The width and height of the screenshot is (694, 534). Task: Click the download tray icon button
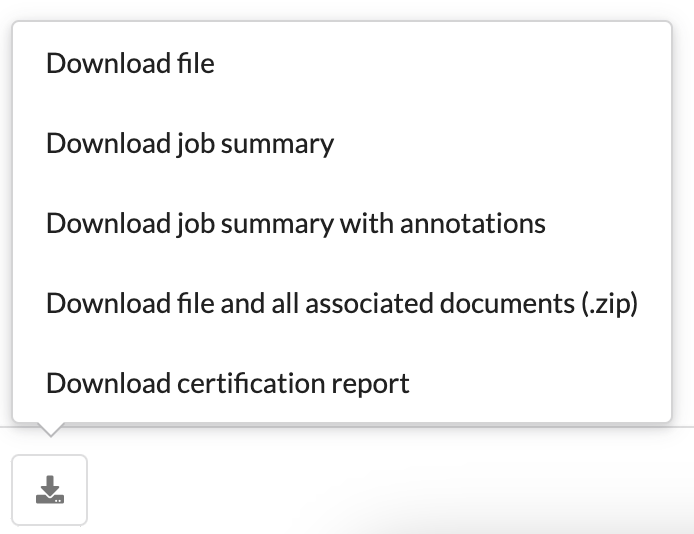[x=50, y=490]
